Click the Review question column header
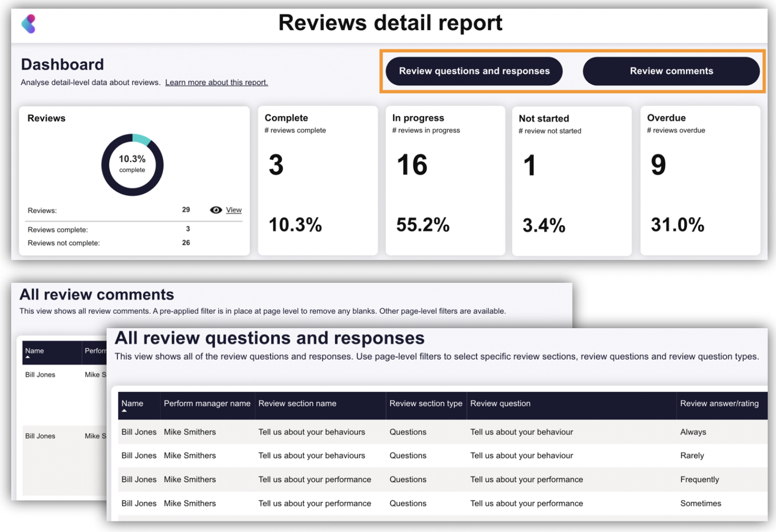This screenshot has width=776, height=532. point(500,403)
